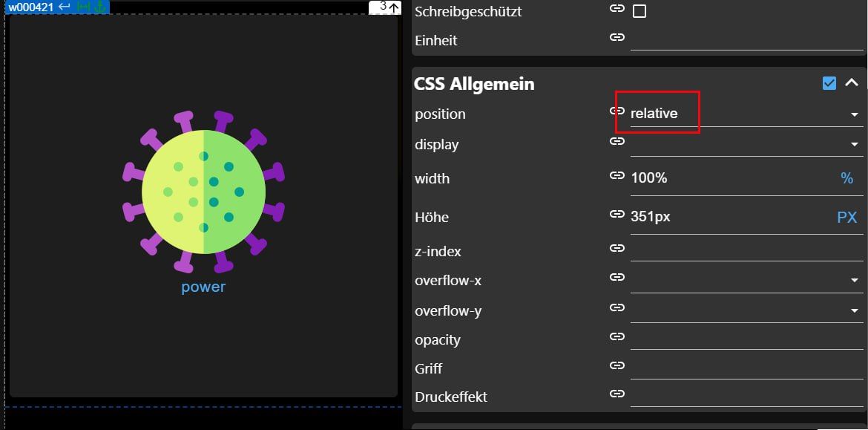868x430 pixels.
Task: Click link icon for width
Action: point(617,175)
